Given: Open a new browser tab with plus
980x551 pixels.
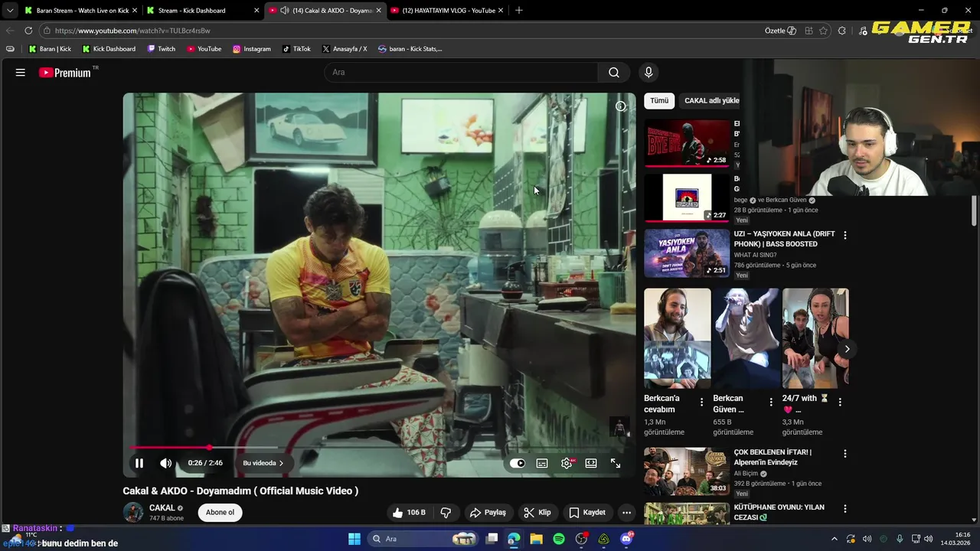Looking at the screenshot, I should [x=519, y=11].
